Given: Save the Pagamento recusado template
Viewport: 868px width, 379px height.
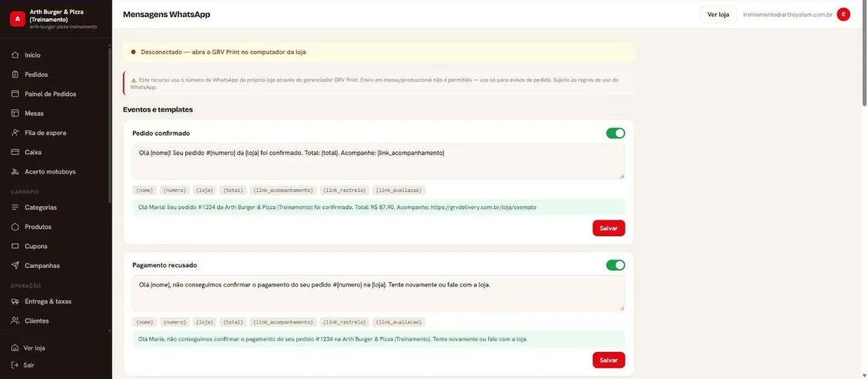Looking at the screenshot, I should [x=608, y=360].
